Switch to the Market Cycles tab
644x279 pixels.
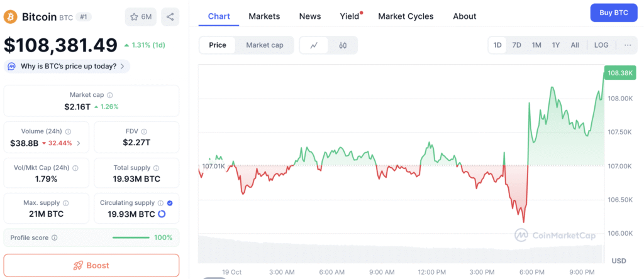click(406, 16)
